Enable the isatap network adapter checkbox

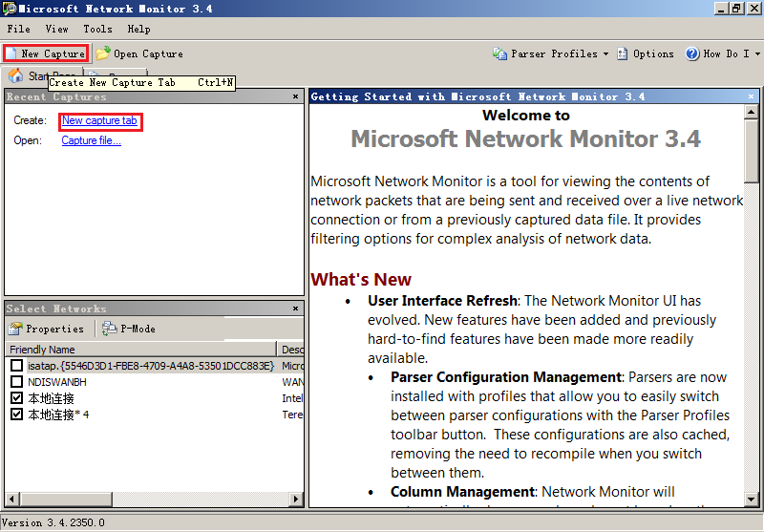[16, 366]
